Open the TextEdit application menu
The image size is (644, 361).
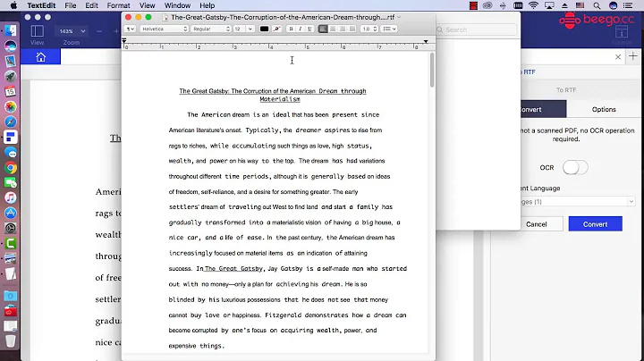(x=41, y=5)
